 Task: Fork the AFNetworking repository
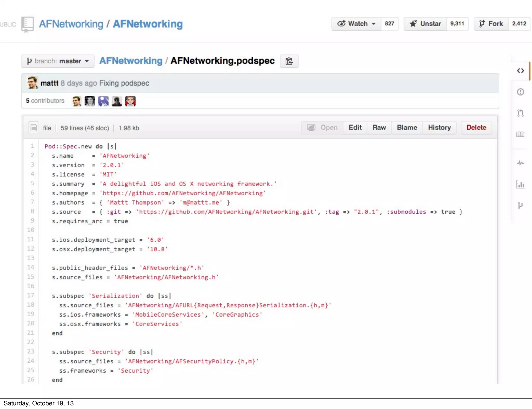click(x=491, y=24)
